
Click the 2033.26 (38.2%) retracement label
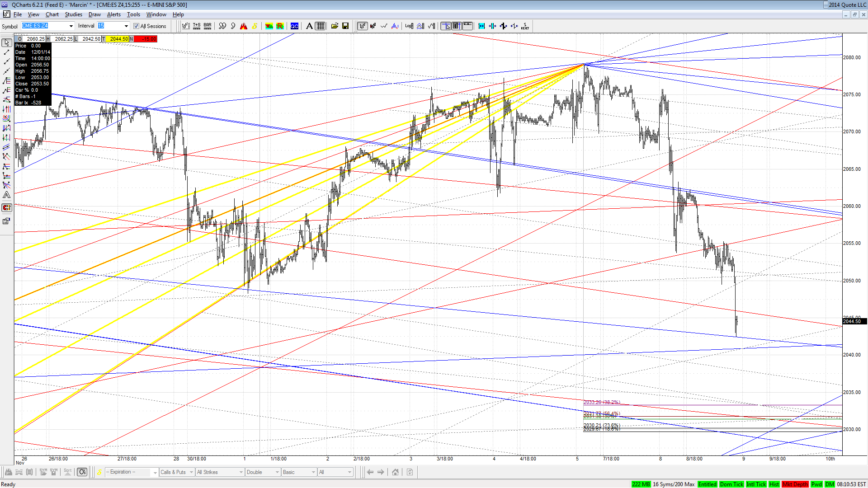tap(602, 402)
